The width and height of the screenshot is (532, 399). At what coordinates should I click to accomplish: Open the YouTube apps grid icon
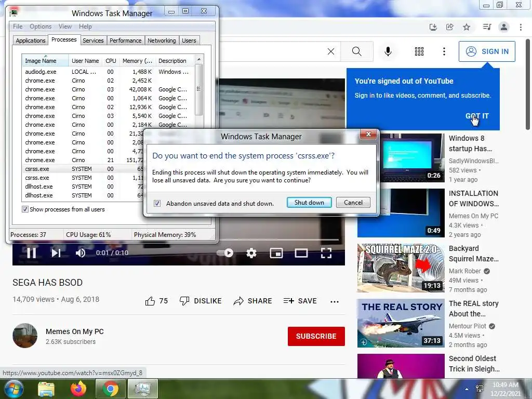(x=419, y=51)
